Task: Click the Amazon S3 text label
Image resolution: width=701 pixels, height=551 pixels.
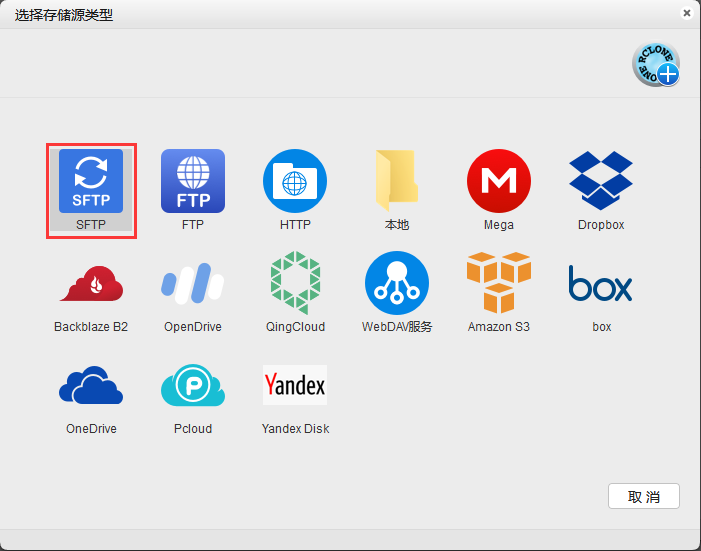Action: [498, 326]
